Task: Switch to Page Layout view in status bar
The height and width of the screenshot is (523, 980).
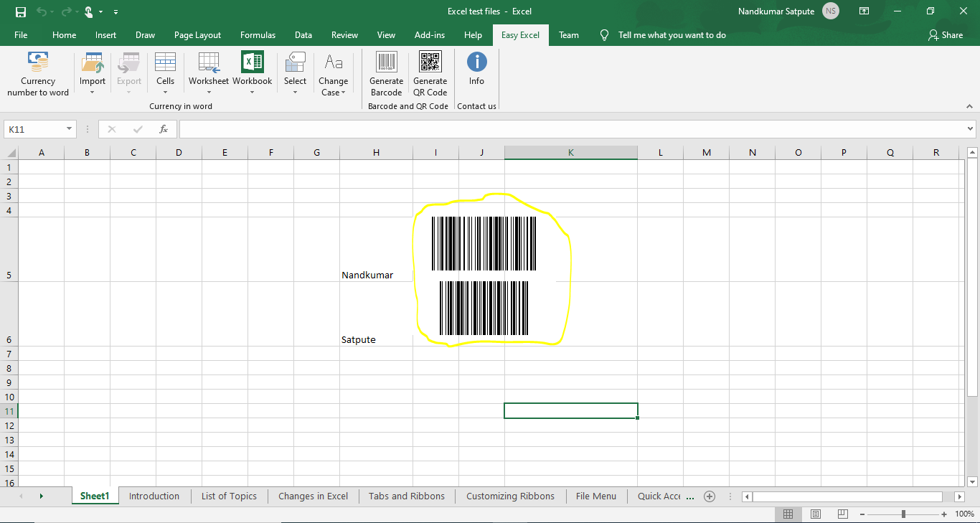Action: (x=814, y=514)
